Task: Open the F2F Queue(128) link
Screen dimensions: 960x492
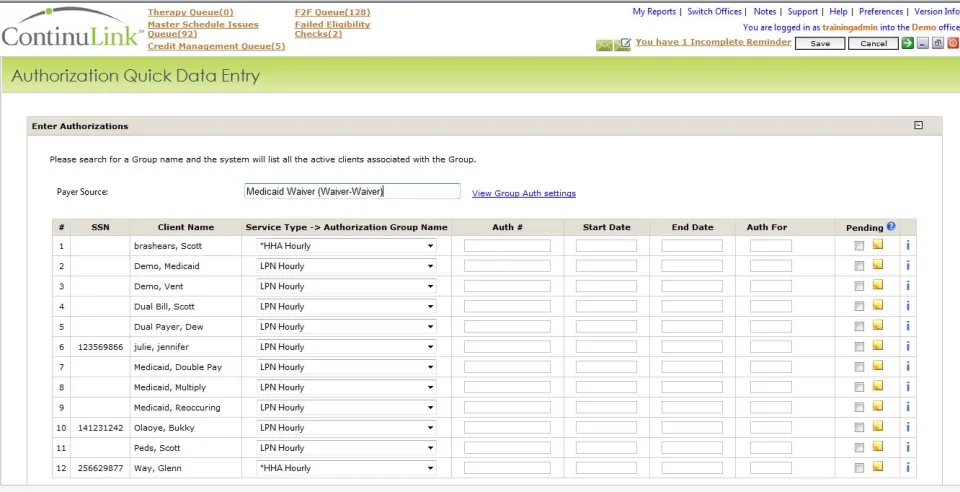Action: 332,12
